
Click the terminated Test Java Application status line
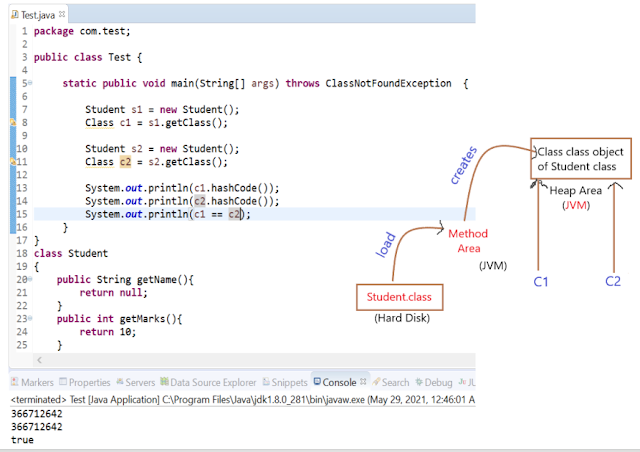[x=243, y=399]
